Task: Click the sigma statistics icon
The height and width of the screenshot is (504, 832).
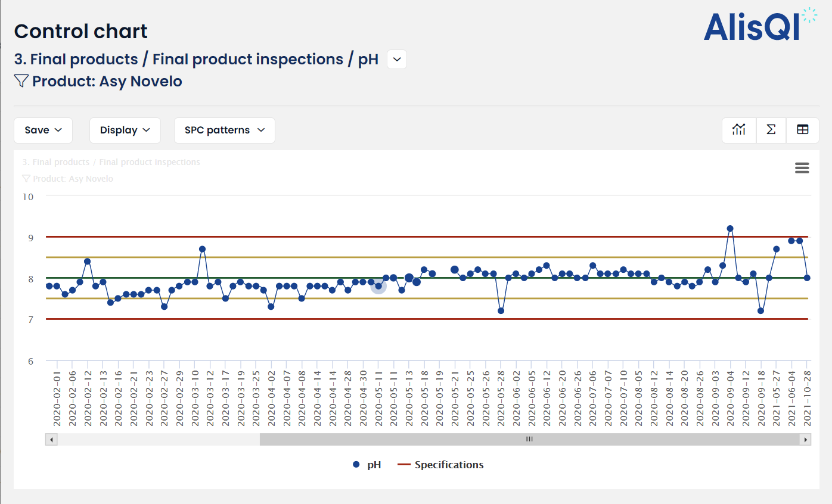Action: (771, 130)
